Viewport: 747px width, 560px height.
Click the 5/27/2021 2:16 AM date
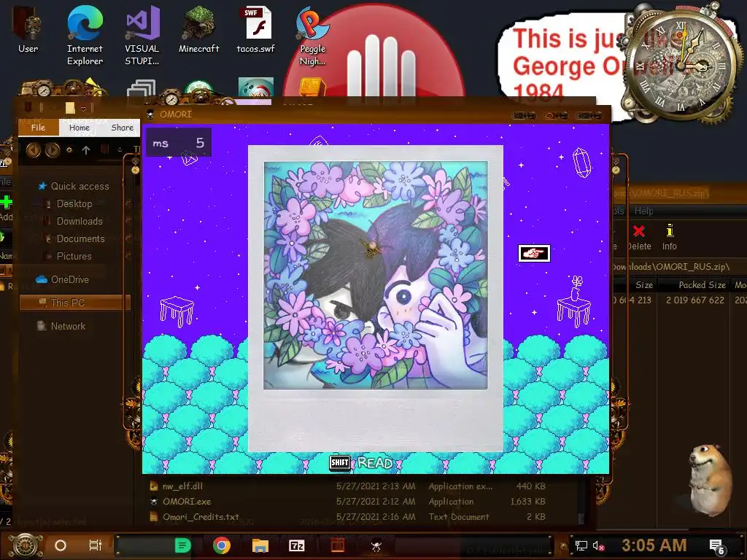(x=376, y=517)
